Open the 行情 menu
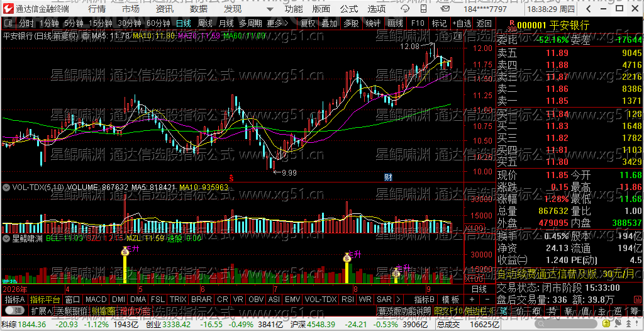Screen dimensions: 644x331 (96, 9)
